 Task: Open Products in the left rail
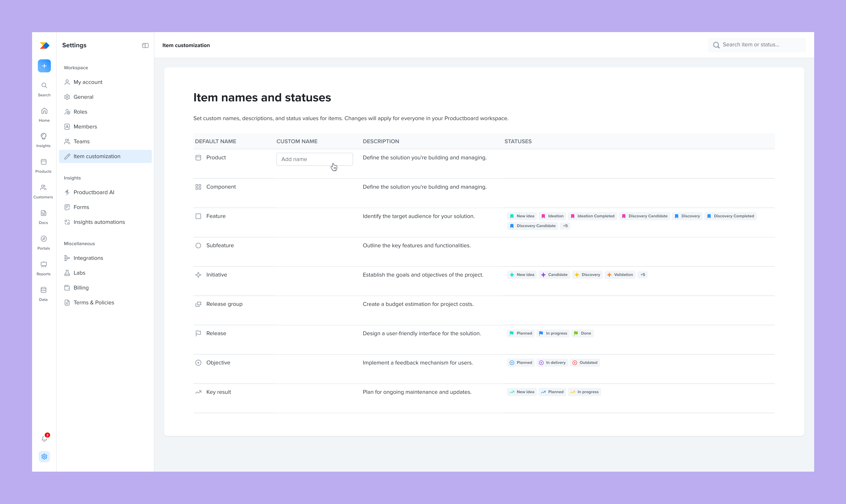tap(43, 166)
